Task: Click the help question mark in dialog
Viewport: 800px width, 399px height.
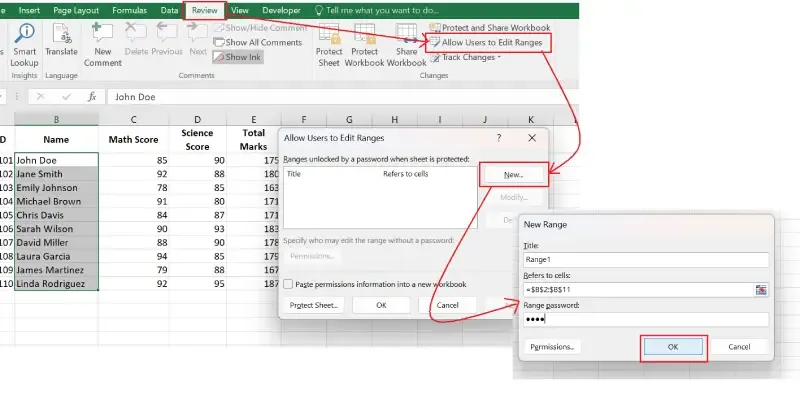Action: tap(498, 138)
